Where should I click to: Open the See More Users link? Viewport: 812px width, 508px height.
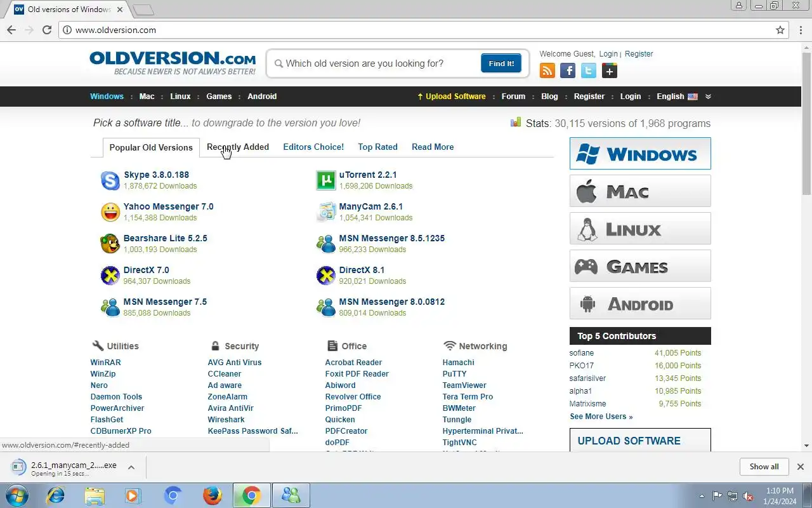click(601, 417)
